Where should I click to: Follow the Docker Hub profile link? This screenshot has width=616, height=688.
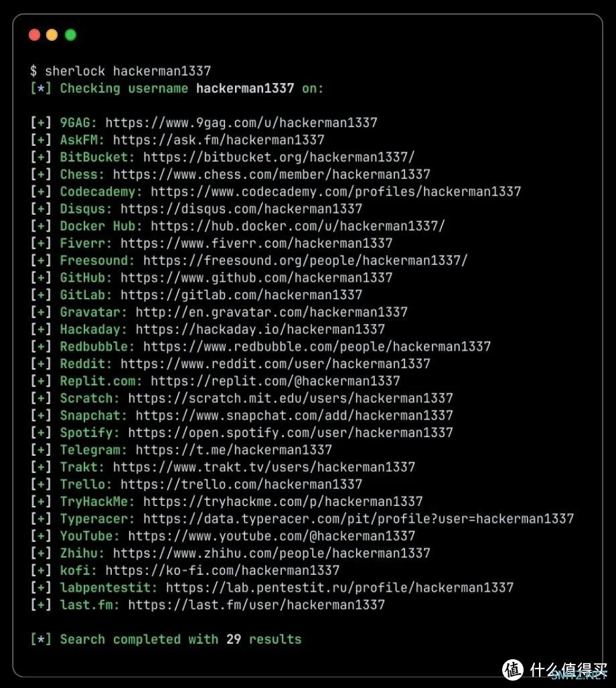298,226
